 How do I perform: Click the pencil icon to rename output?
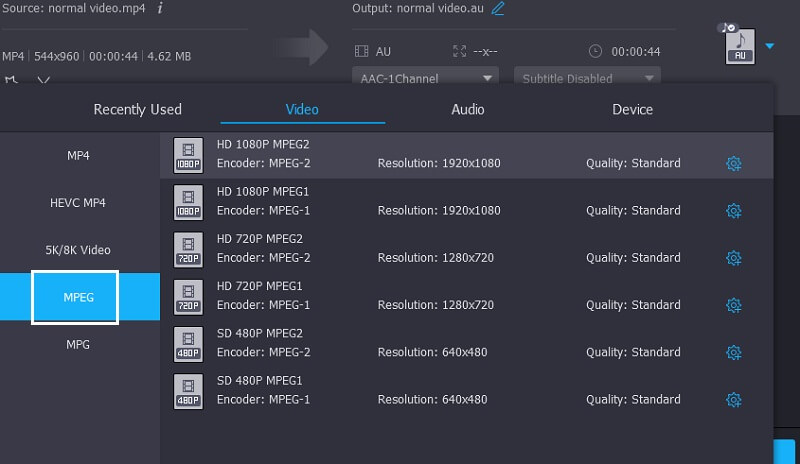click(498, 9)
